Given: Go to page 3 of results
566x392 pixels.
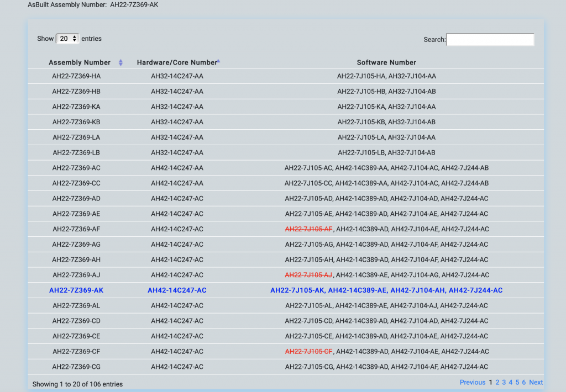Looking at the screenshot, I should click(x=504, y=382).
